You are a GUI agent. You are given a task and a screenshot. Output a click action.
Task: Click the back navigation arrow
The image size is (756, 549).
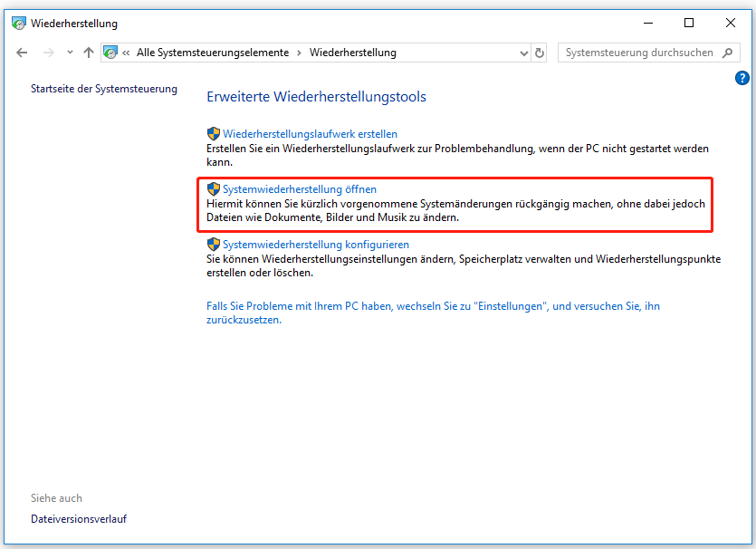click(x=22, y=52)
